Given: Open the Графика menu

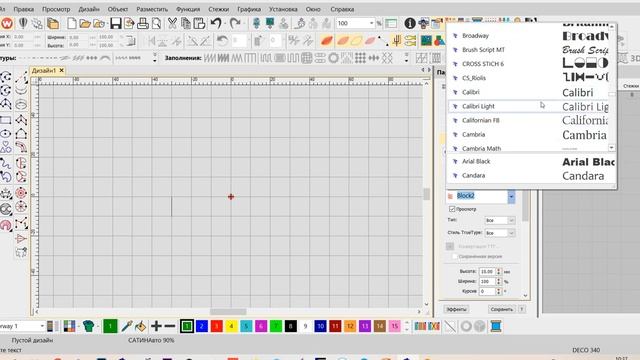Looking at the screenshot, I should coord(249,9).
